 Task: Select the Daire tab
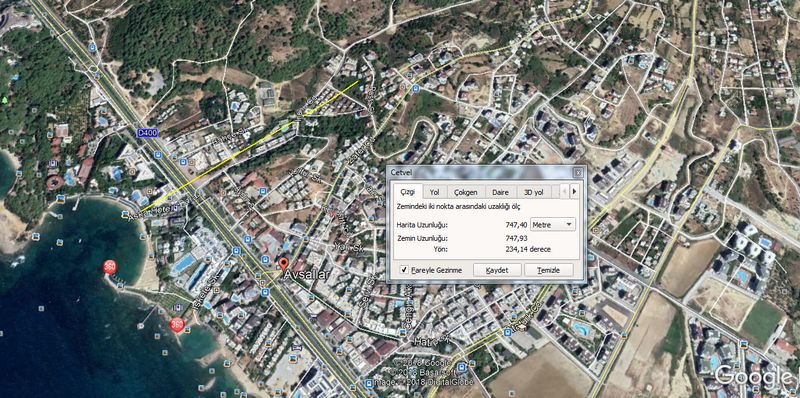[x=501, y=192]
